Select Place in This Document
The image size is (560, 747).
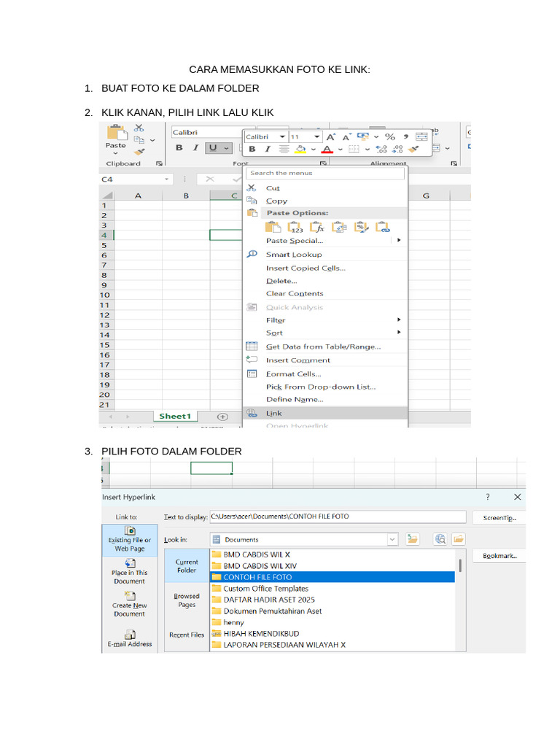tap(130, 572)
